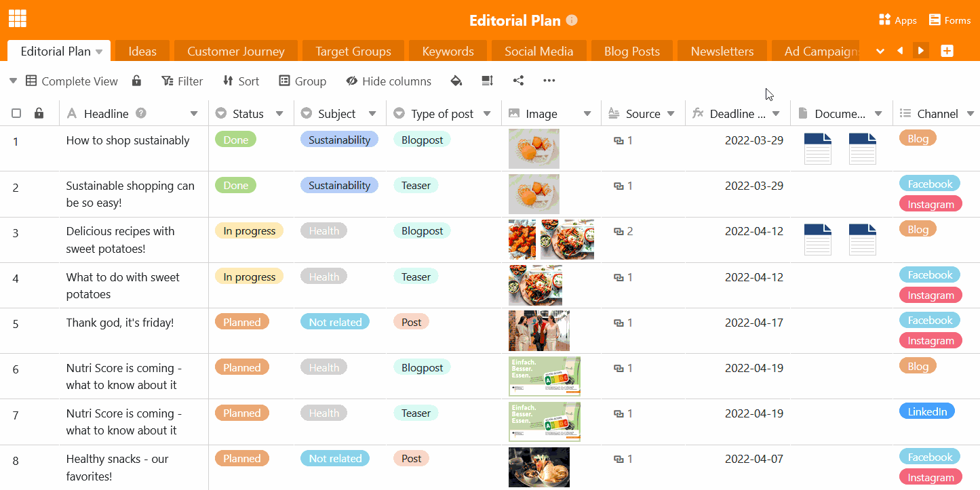Open the paint bucket row color tool
This screenshot has height=490, width=980.
tap(456, 81)
